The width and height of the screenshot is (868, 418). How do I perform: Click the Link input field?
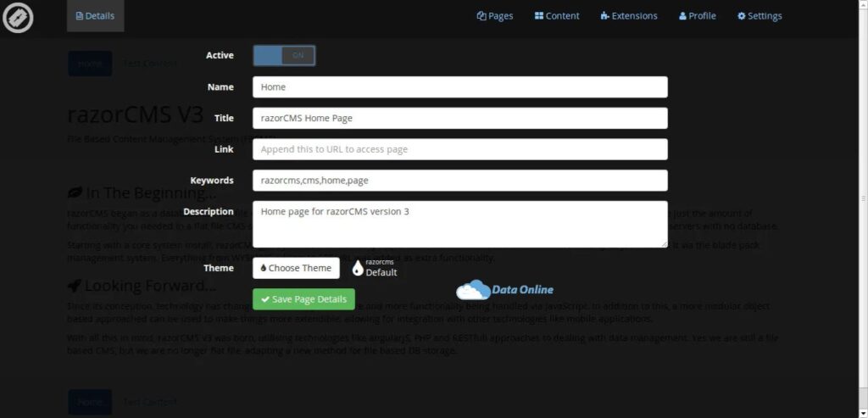point(460,149)
